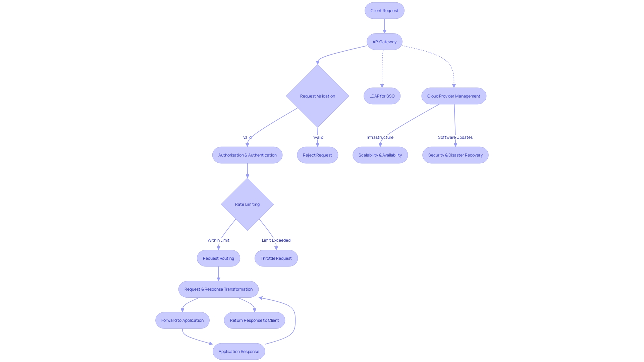This screenshot has height=362, width=644.
Task: Select the Cloud Provider Management node
Action: coord(453,96)
